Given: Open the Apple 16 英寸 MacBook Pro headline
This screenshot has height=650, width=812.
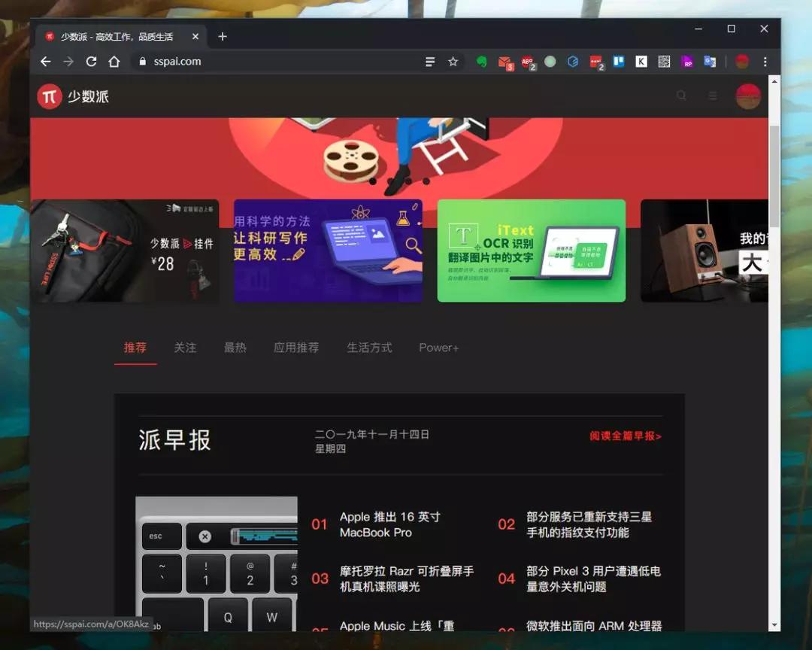Looking at the screenshot, I should [390, 524].
